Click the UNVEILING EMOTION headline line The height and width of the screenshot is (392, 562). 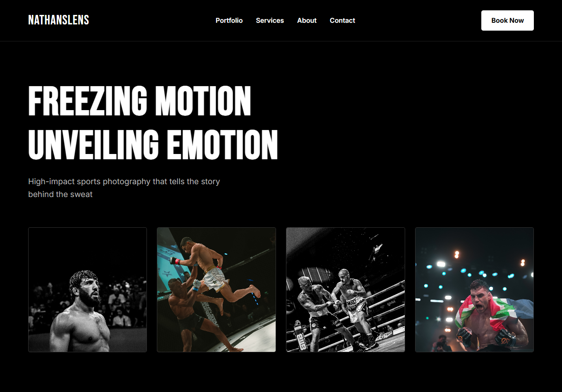pyautogui.click(x=153, y=144)
